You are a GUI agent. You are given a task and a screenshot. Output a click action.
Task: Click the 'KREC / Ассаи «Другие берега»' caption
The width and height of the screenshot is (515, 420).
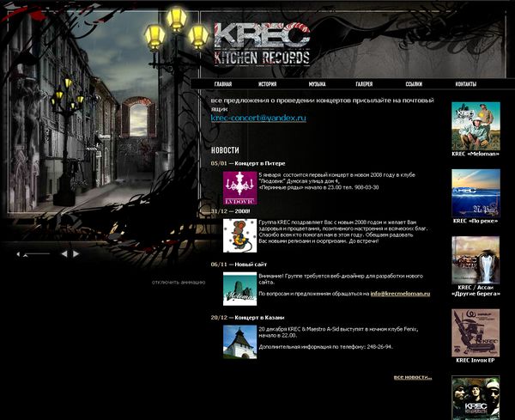(x=476, y=290)
